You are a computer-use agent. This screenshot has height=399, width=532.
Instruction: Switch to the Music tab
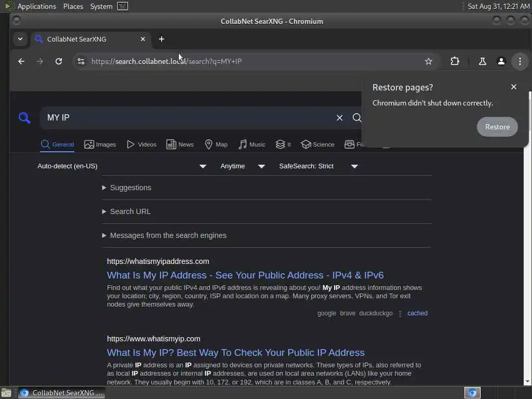[x=252, y=144]
